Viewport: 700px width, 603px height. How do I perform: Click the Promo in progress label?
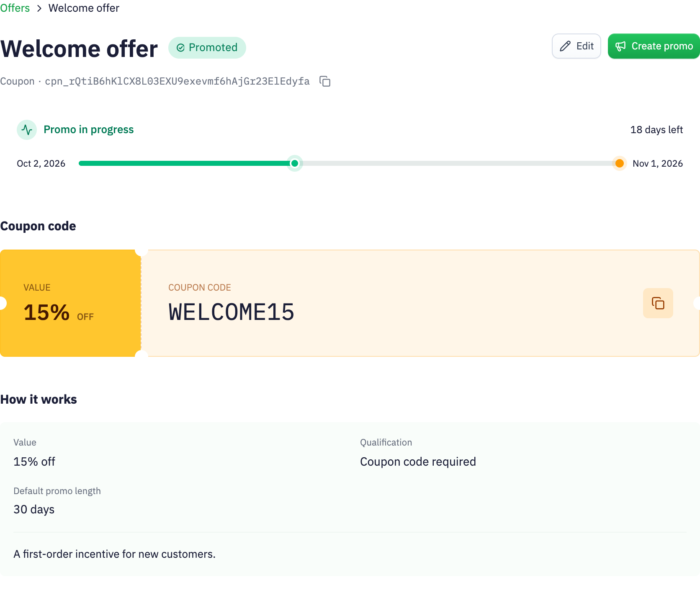(x=89, y=130)
